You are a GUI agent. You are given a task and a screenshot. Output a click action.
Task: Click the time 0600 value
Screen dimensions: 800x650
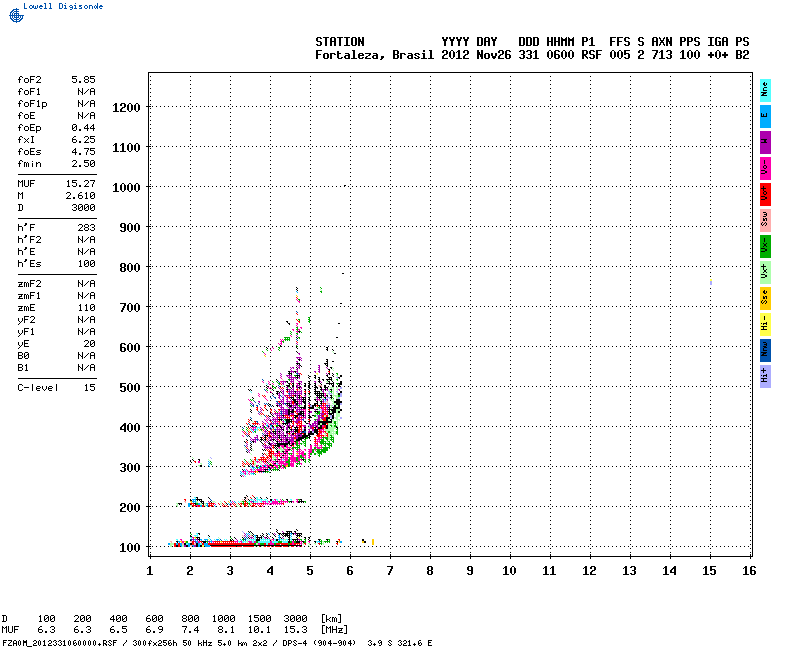click(x=560, y=55)
